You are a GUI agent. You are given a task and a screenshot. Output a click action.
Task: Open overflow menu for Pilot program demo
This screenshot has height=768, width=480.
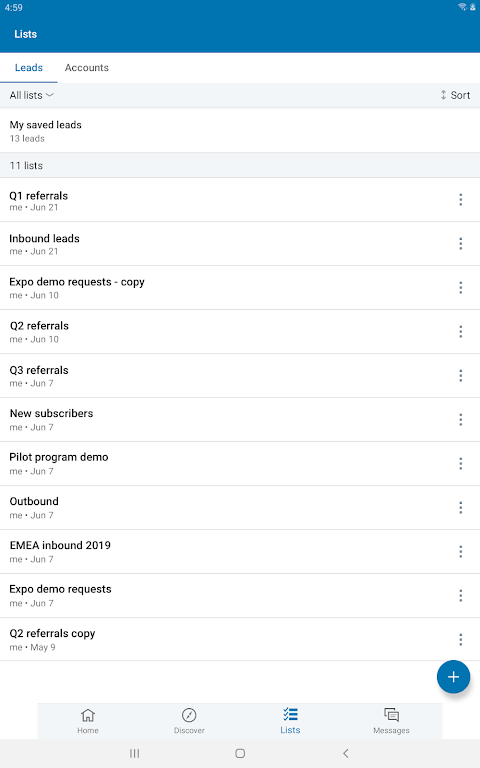(x=460, y=463)
